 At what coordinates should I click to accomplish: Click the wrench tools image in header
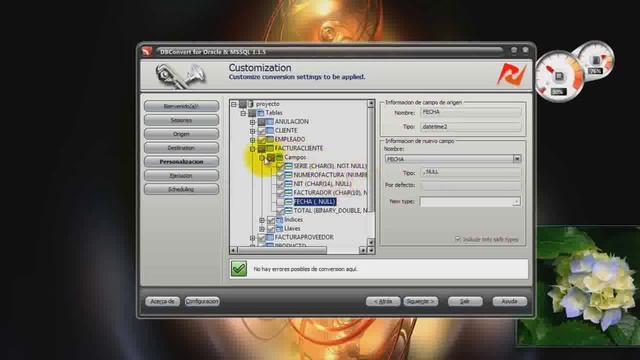click(x=181, y=76)
